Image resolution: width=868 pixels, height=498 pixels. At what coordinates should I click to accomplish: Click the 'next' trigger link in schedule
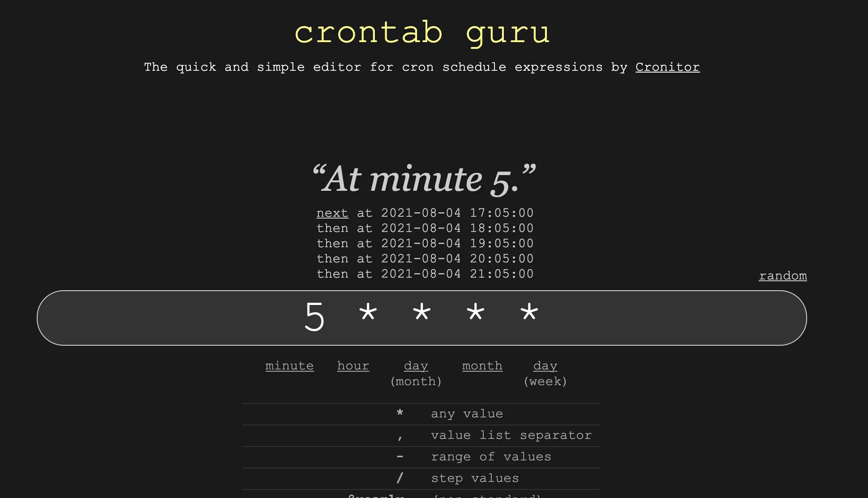click(x=331, y=212)
